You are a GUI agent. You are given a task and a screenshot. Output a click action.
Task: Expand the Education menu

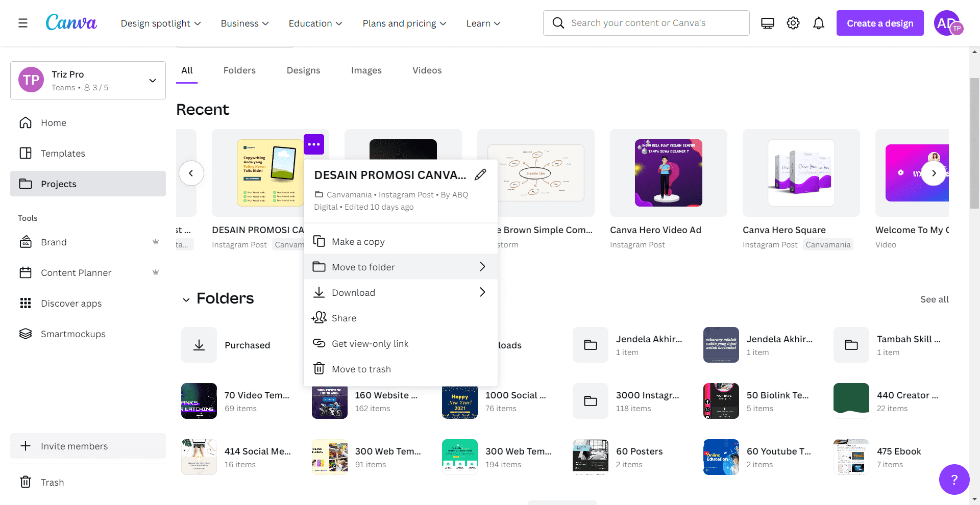point(315,23)
